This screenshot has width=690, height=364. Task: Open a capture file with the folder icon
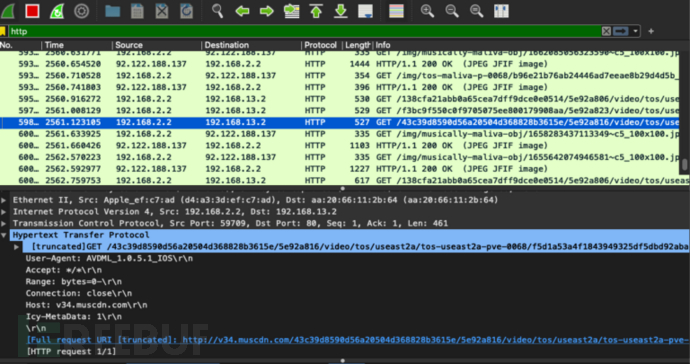113,11
